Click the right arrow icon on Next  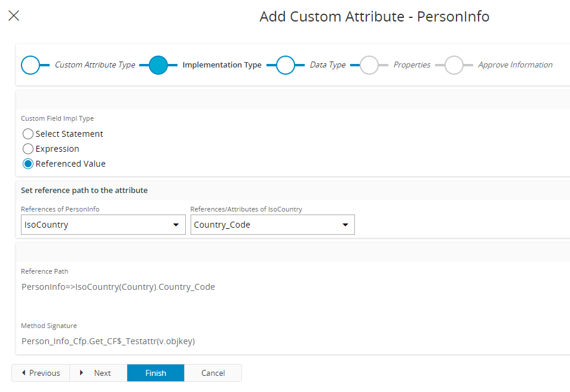(82, 372)
